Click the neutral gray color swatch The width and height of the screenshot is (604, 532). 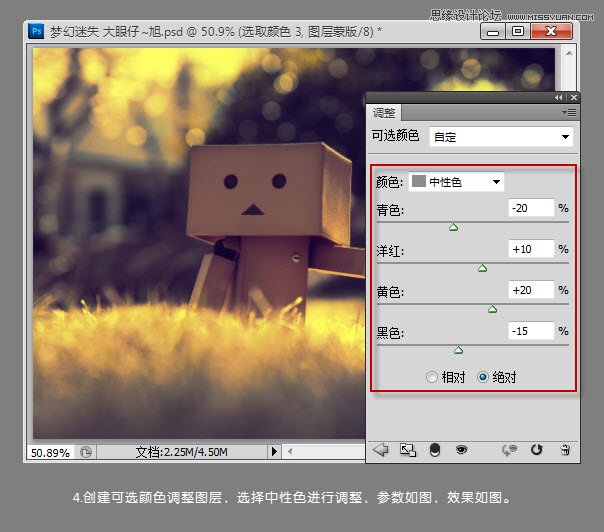click(419, 181)
